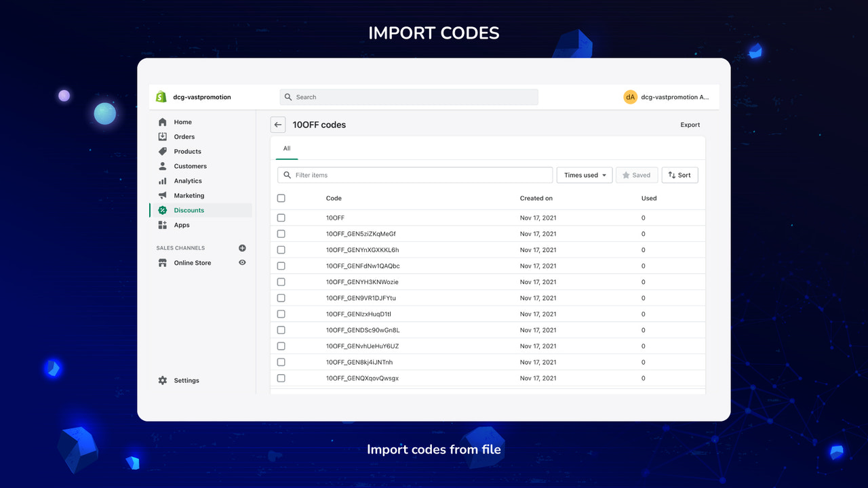Viewport: 868px width, 488px height.
Task: Add a sales channel with plus icon
Action: click(242, 247)
